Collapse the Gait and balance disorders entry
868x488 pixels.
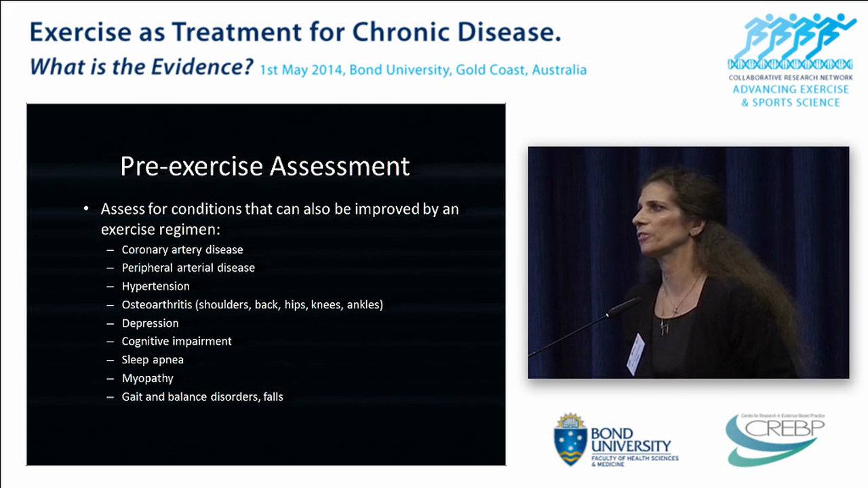202,396
